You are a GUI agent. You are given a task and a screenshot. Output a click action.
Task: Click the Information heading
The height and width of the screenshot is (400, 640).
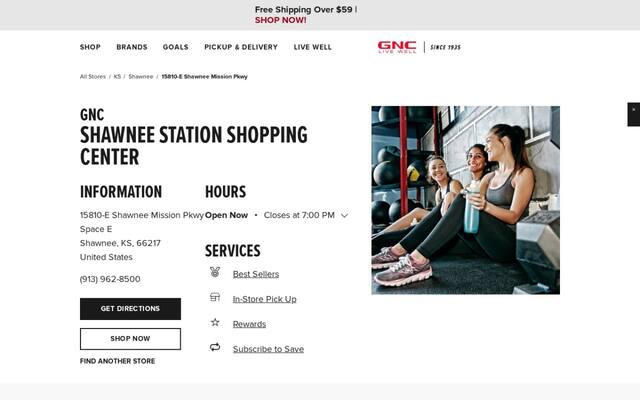pos(121,191)
